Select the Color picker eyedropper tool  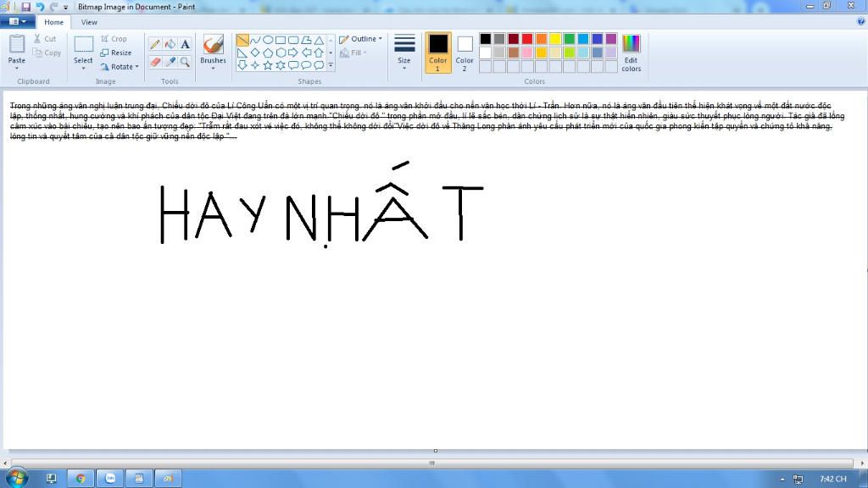point(170,62)
